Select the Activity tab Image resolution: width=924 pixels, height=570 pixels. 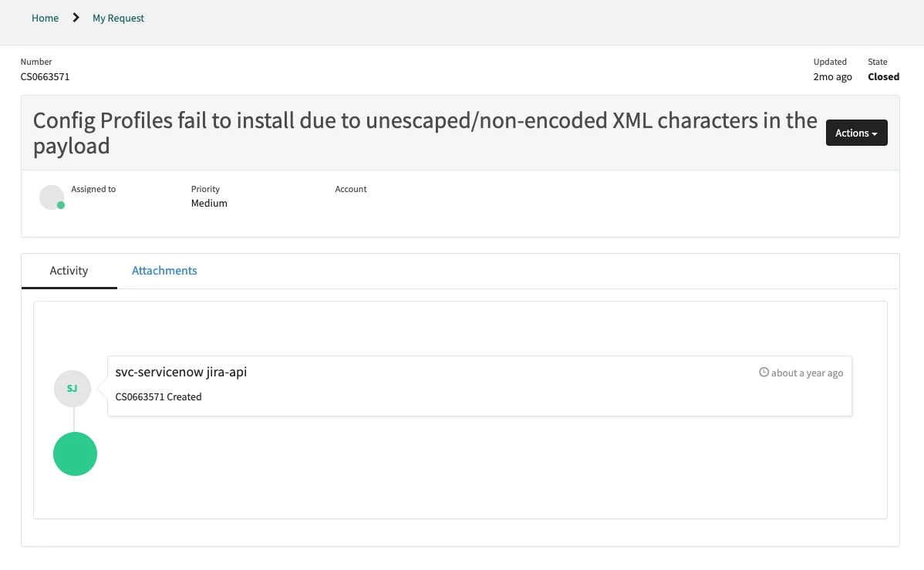(x=69, y=271)
